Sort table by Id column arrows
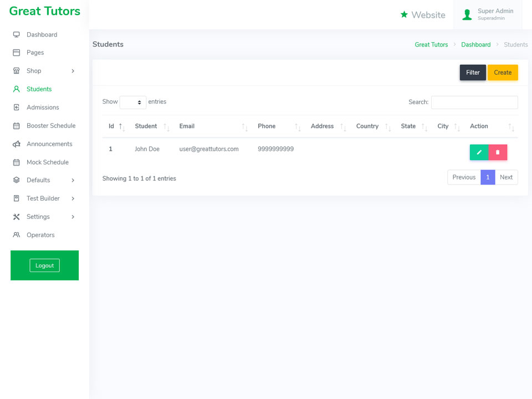The image size is (532, 399). point(122,127)
